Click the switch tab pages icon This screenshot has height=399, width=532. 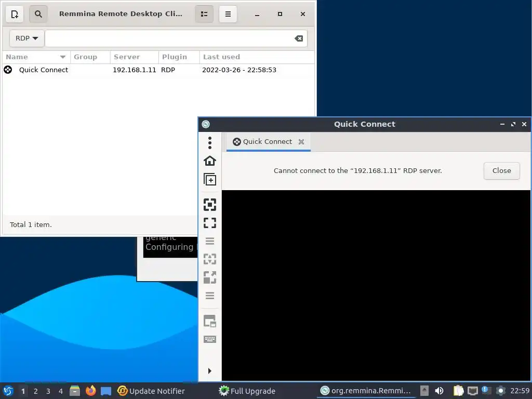pos(210,321)
